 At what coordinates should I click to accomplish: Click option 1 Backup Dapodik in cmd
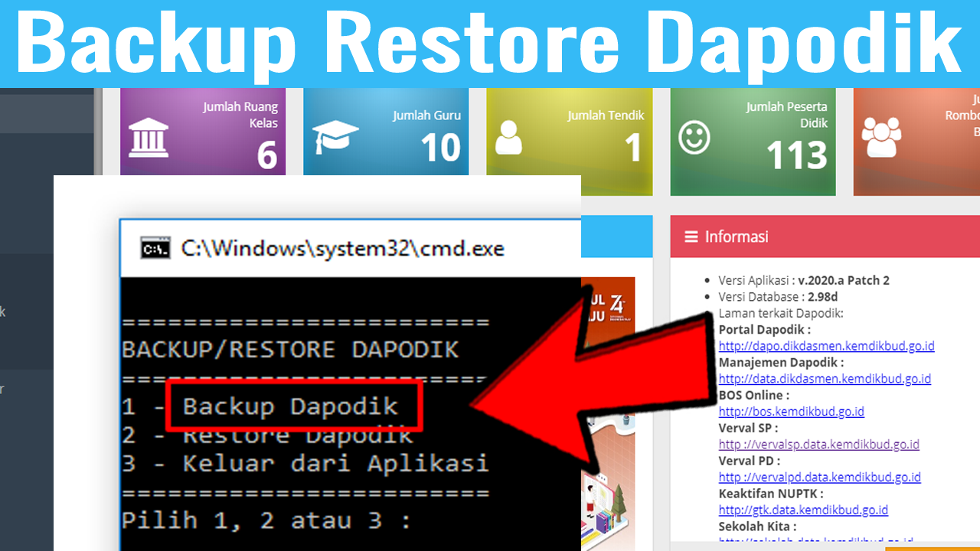[260, 406]
